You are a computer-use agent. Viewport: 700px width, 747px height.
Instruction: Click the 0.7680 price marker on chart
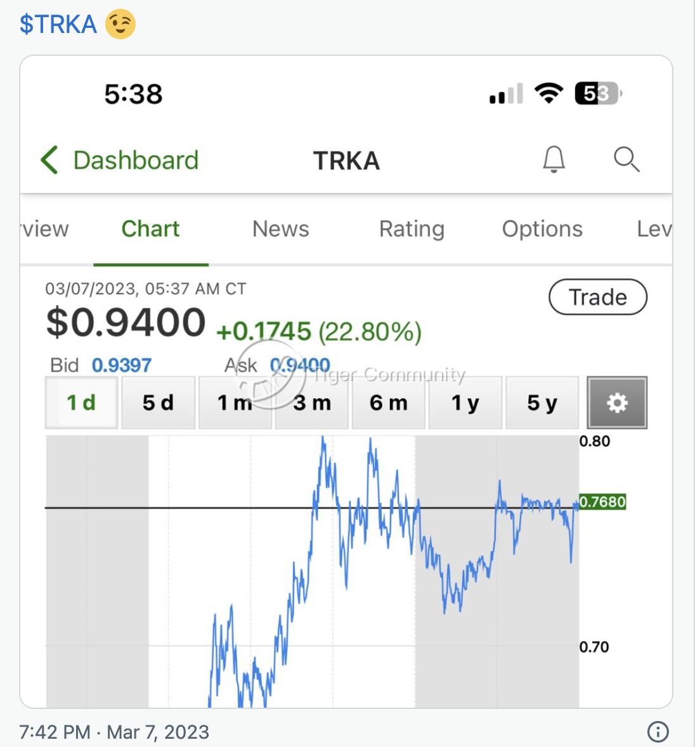(602, 502)
